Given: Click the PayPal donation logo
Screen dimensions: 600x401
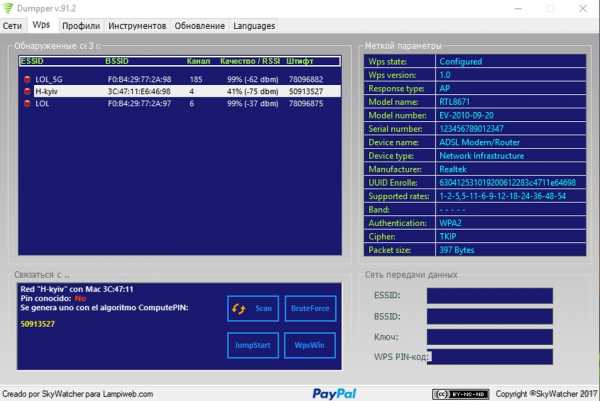Looking at the screenshot, I should pos(334,393).
